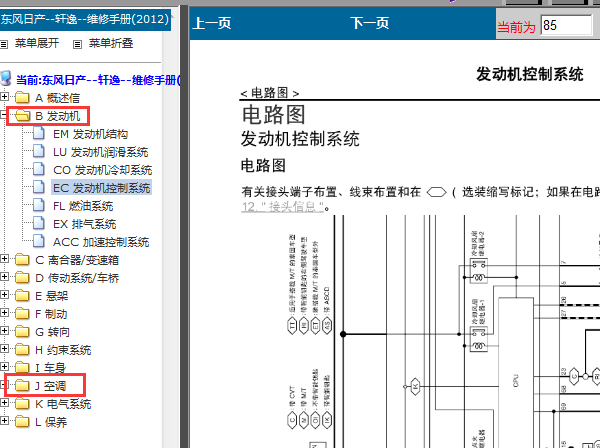Click document icon of LU 发动机润滑系统
600x448 pixels.
click(x=39, y=152)
